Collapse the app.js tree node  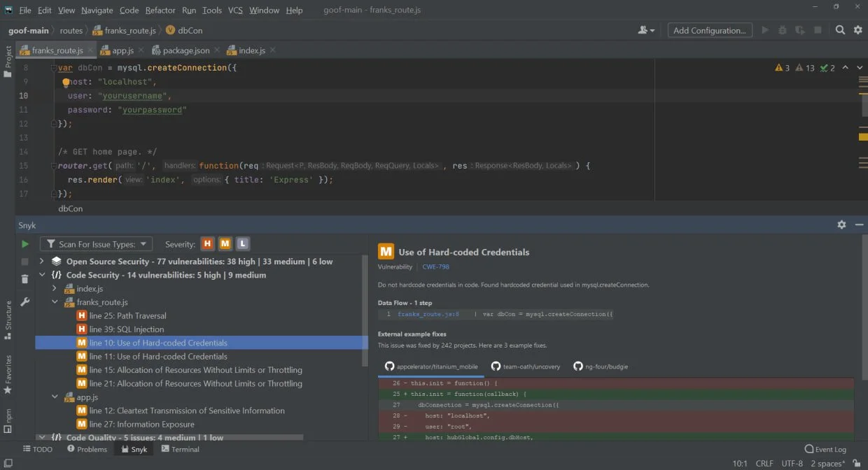click(55, 397)
